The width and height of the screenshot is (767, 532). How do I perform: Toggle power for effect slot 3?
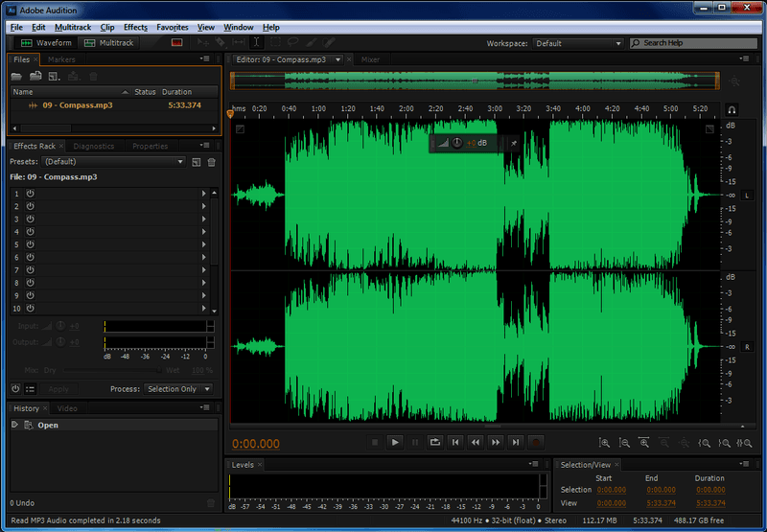[x=31, y=220]
